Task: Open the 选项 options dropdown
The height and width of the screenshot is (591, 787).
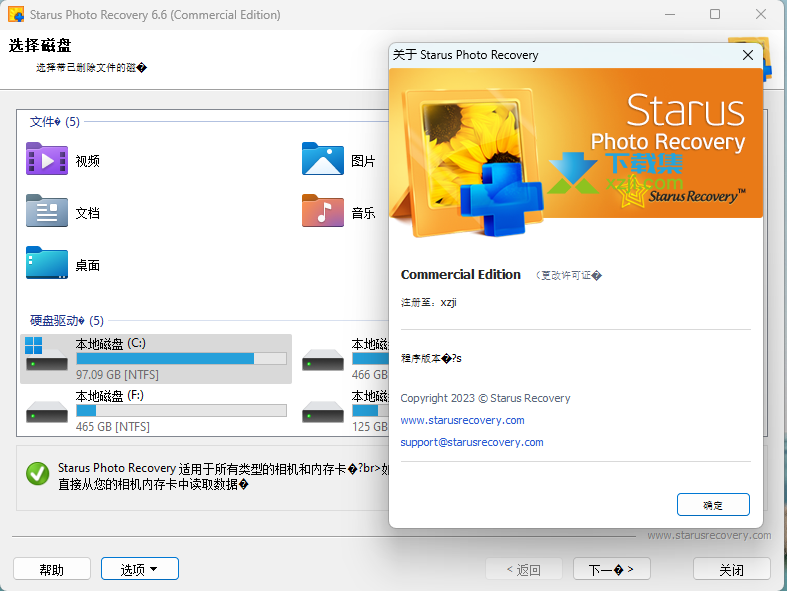Action: (x=140, y=569)
